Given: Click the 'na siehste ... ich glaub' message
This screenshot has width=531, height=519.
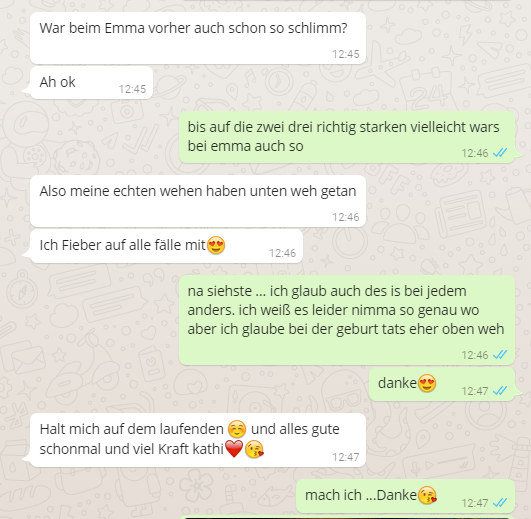Looking at the screenshot, I should 347,320.
